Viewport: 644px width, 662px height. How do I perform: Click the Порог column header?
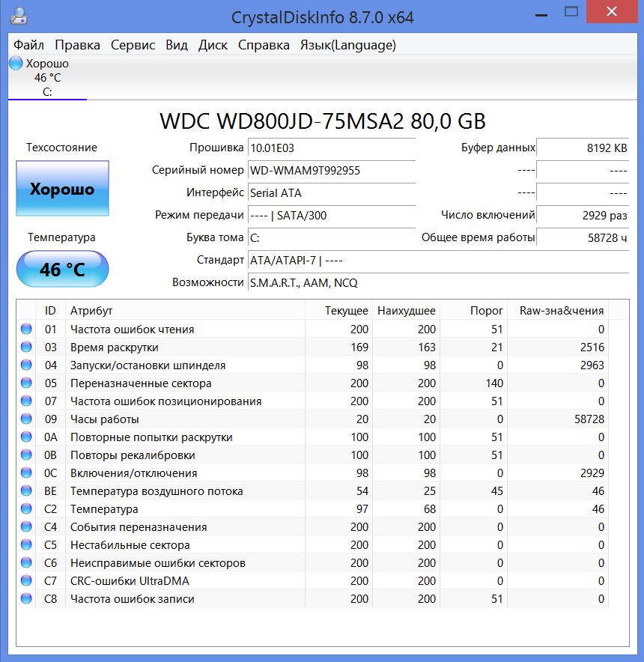pyautogui.click(x=473, y=311)
